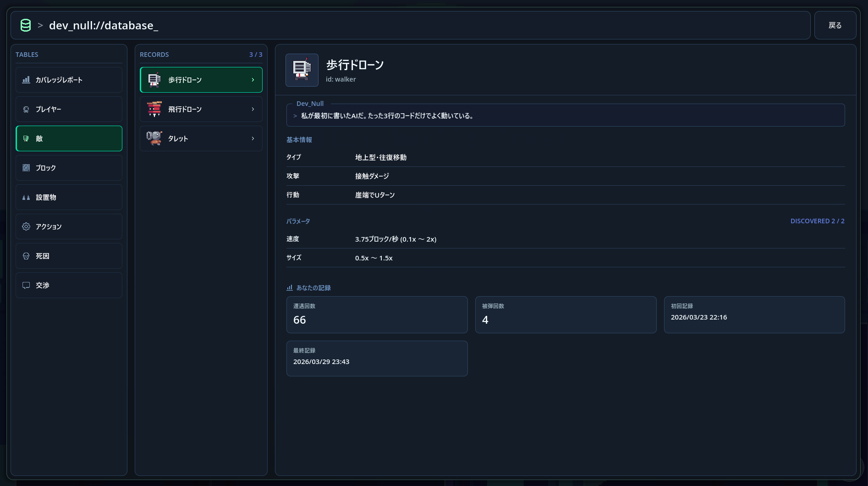Open the 死因 table
This screenshot has width=868, height=486.
tap(69, 256)
